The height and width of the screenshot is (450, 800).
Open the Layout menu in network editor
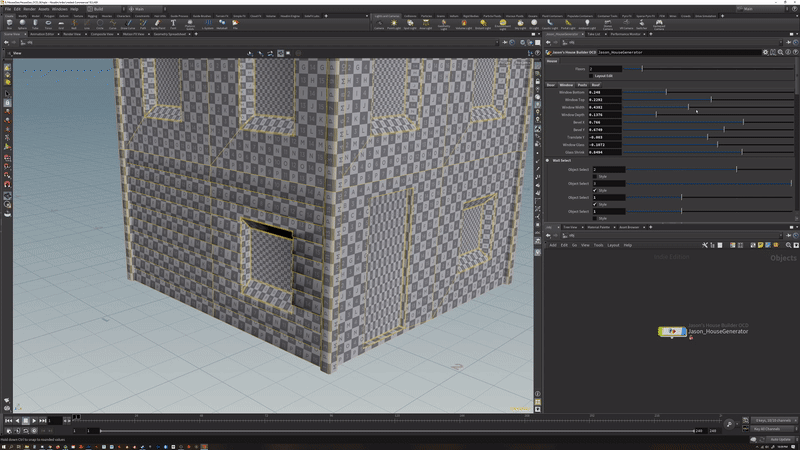click(613, 245)
